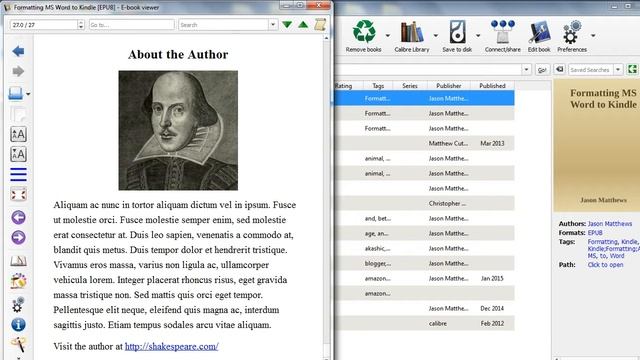Click the blogger tags cell
This screenshot has height=360, width=640.
click(x=378, y=263)
